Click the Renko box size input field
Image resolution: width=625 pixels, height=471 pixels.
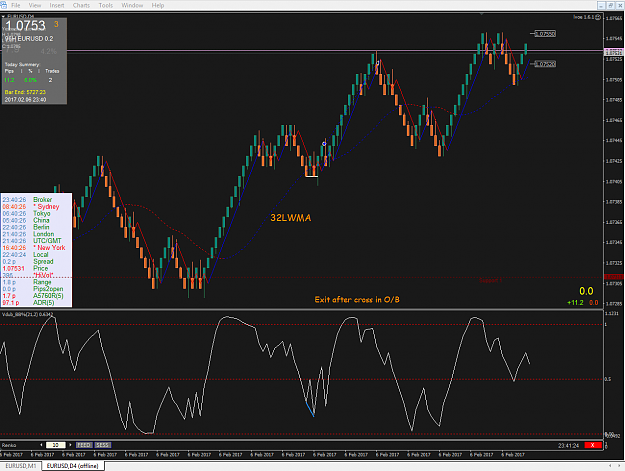coord(56,445)
